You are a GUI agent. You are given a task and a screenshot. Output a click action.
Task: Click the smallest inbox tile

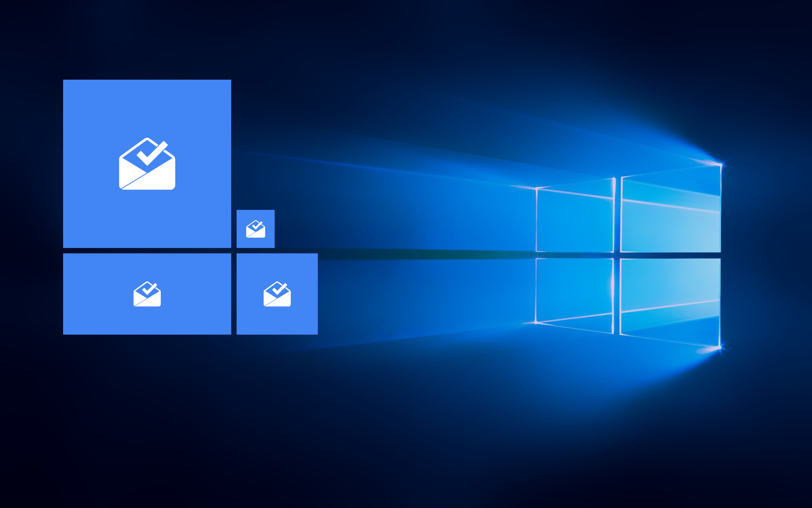[255, 229]
